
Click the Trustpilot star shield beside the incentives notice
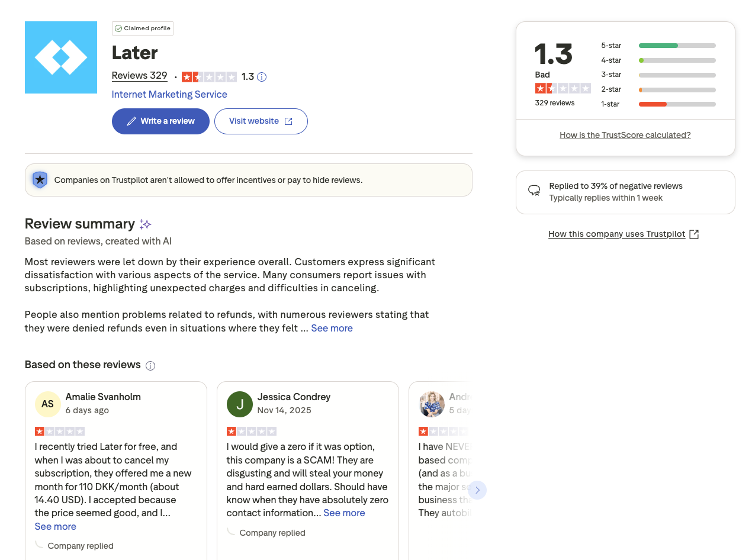[39, 179]
